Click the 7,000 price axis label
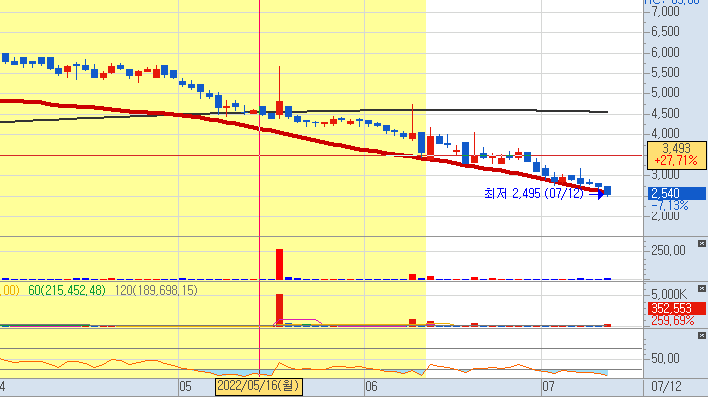The width and height of the screenshot is (708, 397). 665,11
